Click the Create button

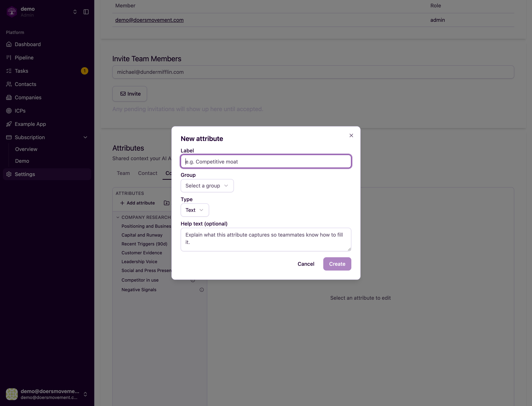pos(337,264)
